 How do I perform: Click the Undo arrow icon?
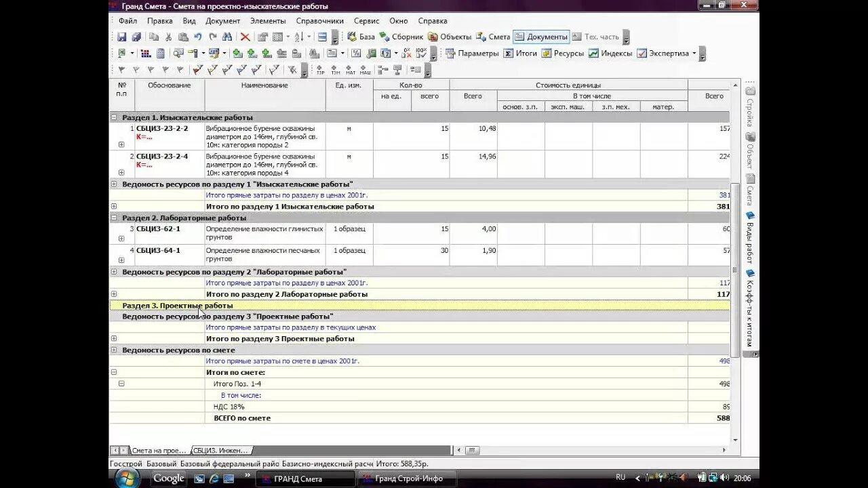[198, 37]
